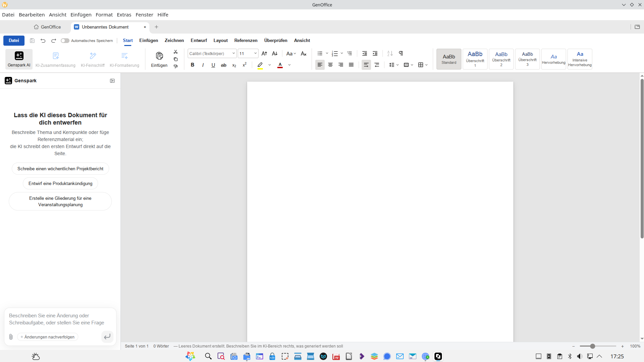
Task: Toggle paragraph marks display
Action: [x=401, y=54]
